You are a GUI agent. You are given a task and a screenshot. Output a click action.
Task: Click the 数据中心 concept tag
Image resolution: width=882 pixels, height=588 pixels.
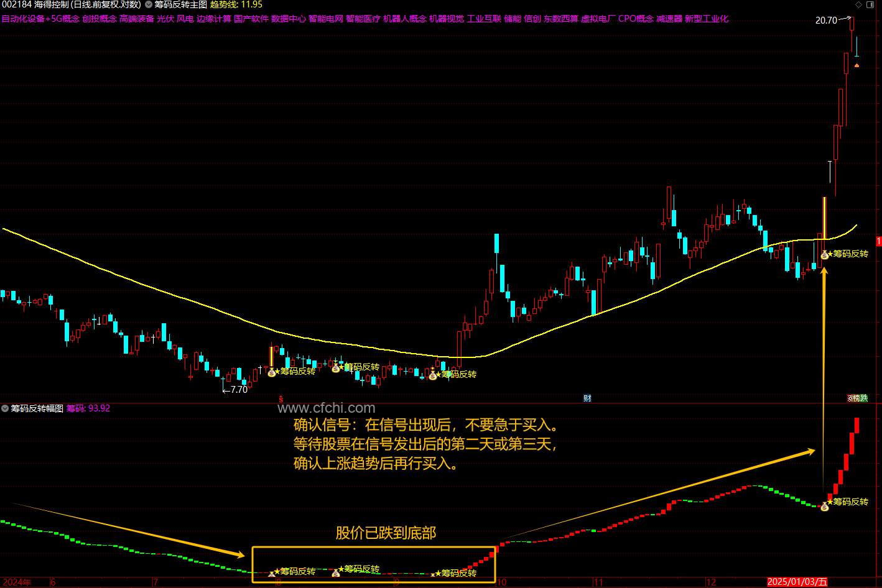pos(289,19)
